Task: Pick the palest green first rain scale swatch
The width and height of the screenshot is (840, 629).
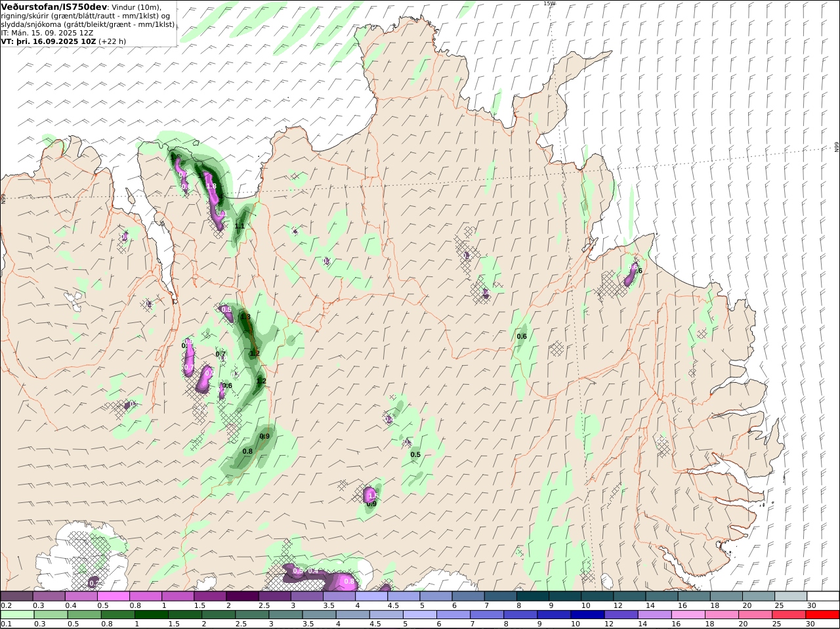Action: tap(16, 615)
